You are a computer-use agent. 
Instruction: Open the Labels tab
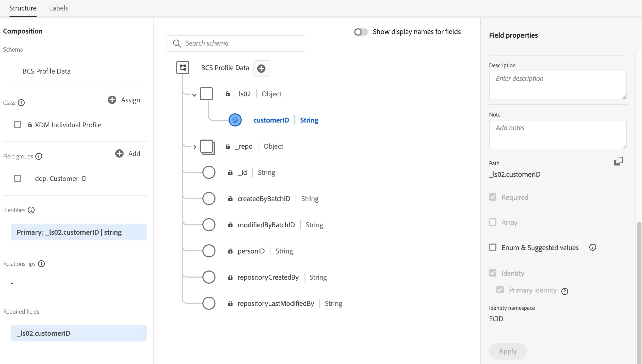click(59, 8)
